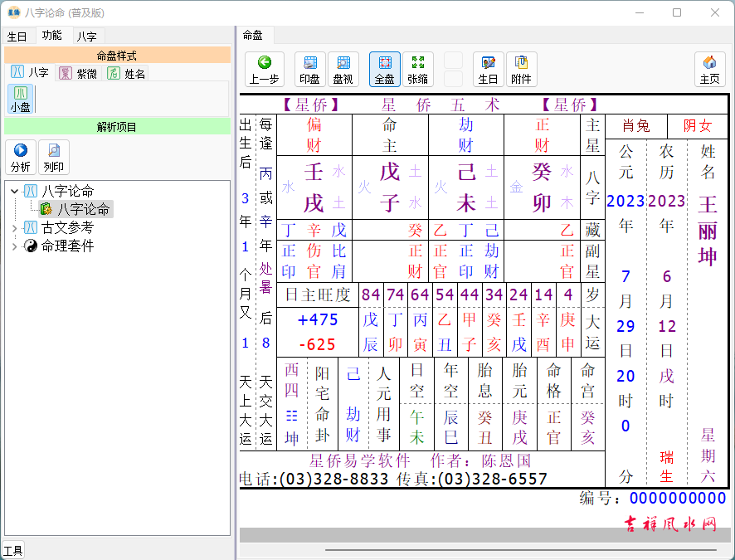Click the 古文参考 tree node icon
This screenshot has height=560, width=735.
[31, 228]
